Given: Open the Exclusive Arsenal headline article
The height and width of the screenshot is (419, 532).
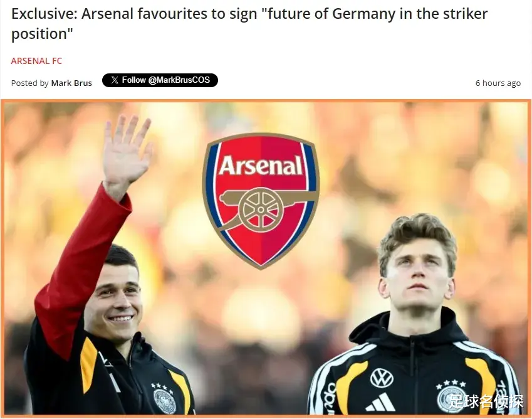Looking at the screenshot, I should pyautogui.click(x=249, y=24).
